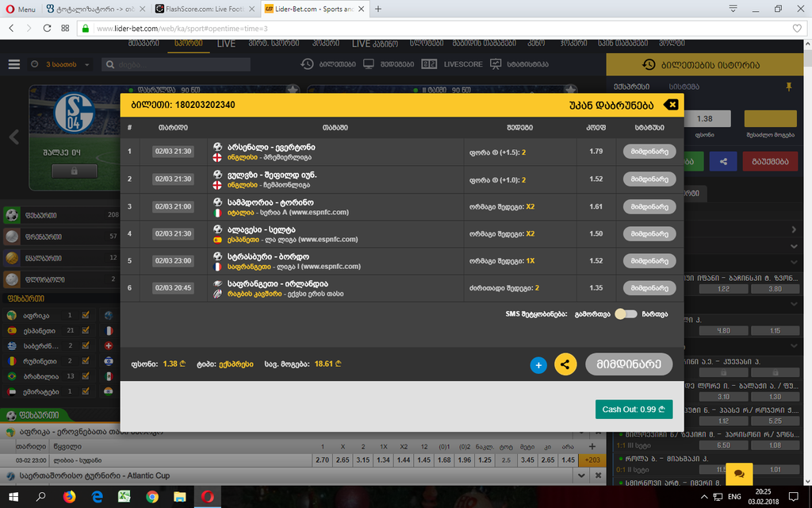The image size is (812, 508).
Task: Click the previous arrow on match carousel
Action: [x=14, y=137]
